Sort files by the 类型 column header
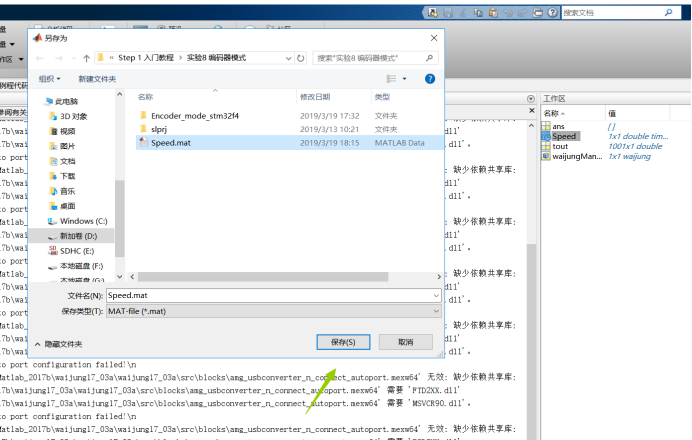 [382, 97]
